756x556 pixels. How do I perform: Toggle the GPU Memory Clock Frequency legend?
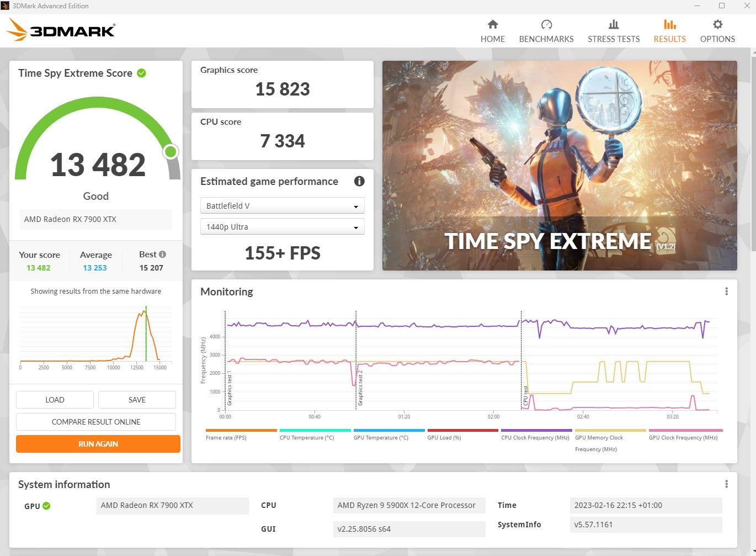(610, 440)
